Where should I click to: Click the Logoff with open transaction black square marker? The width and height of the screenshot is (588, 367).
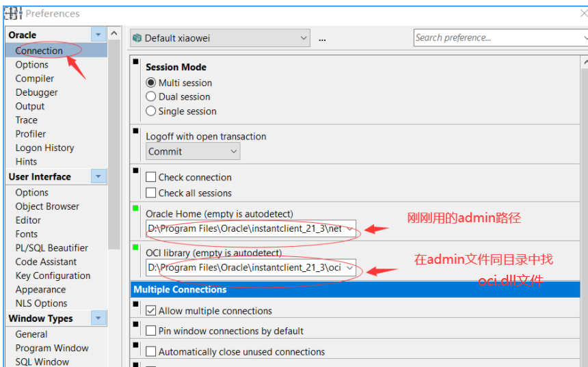pyautogui.click(x=136, y=131)
